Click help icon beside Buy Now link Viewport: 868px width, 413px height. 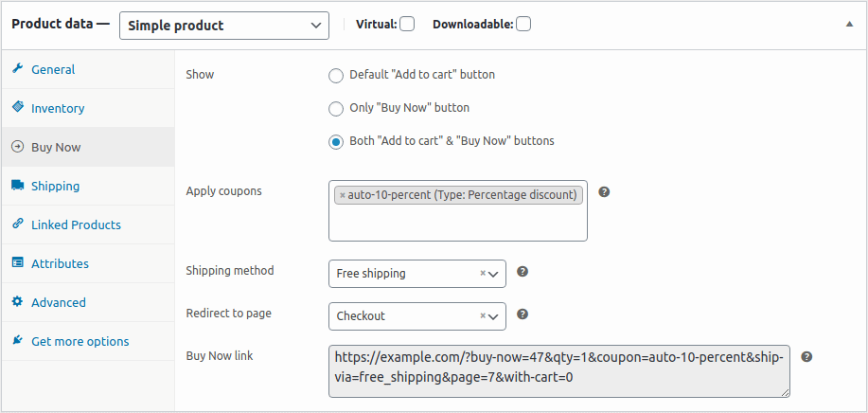point(807,356)
